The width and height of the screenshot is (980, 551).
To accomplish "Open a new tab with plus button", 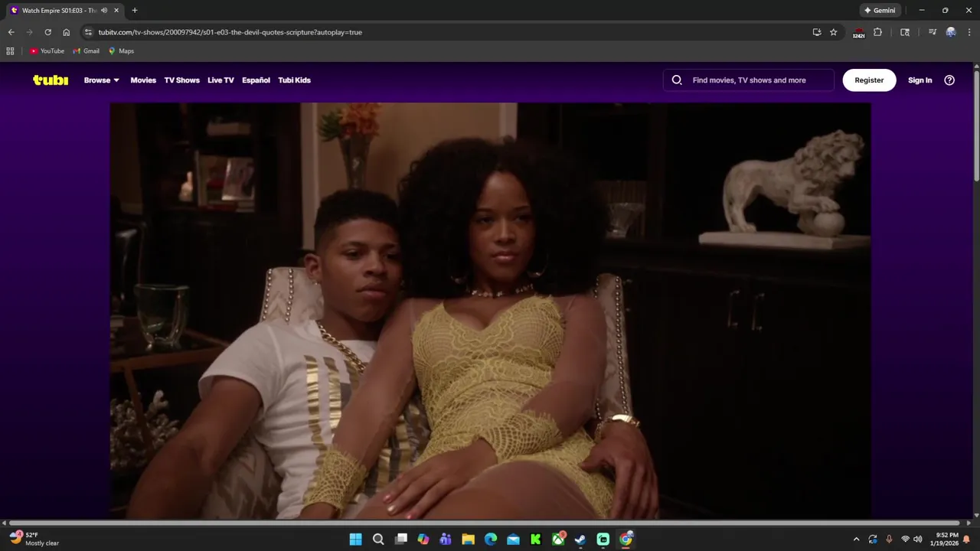I will tap(135, 11).
